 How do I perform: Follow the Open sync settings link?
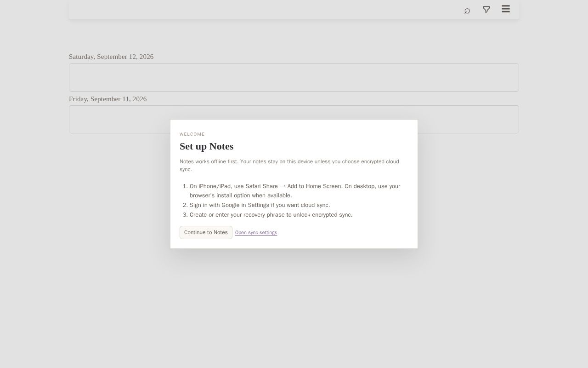pos(256,233)
